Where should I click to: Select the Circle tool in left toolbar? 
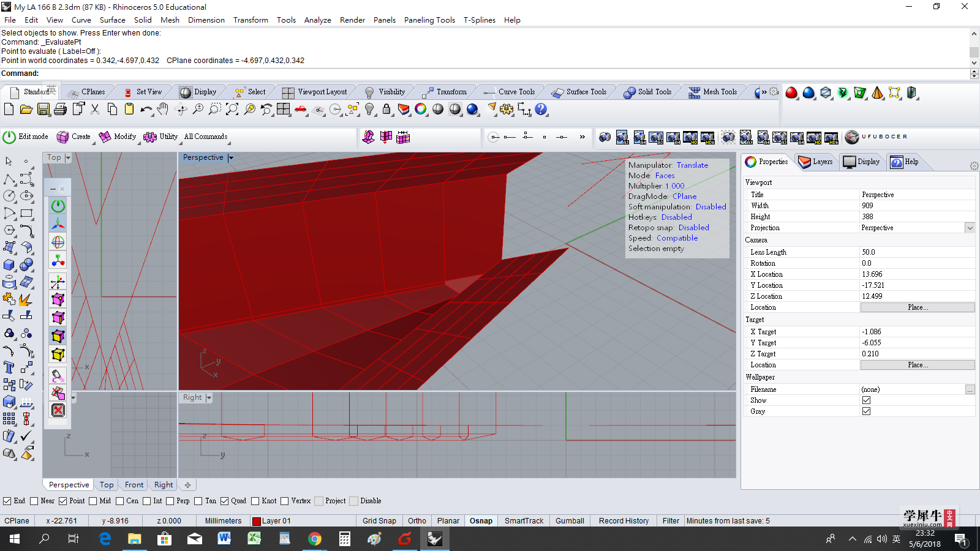(9, 196)
